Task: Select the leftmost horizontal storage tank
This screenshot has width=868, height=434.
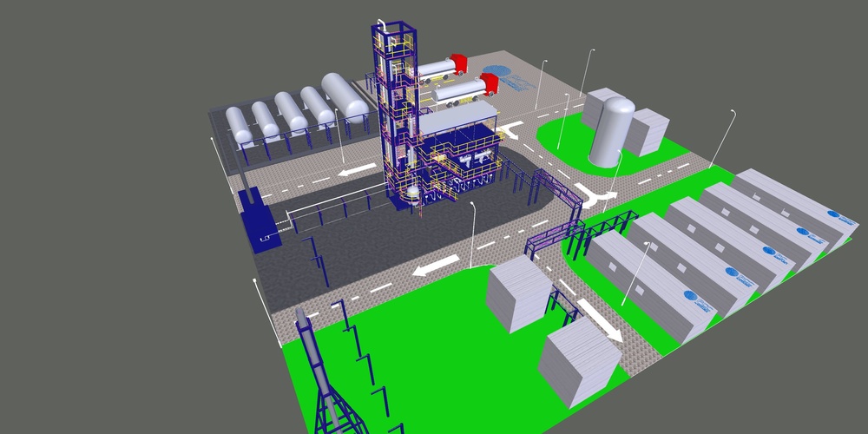Action: tap(239, 124)
